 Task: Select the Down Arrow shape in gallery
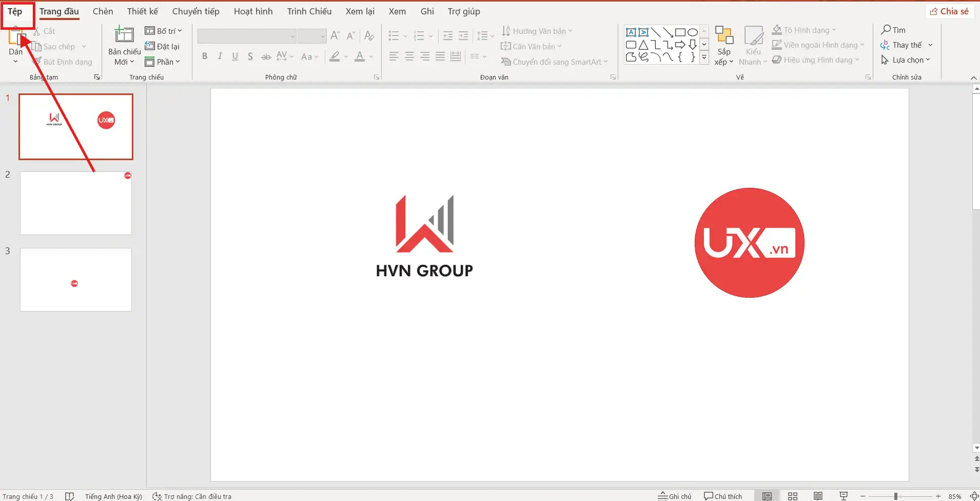pos(693,45)
